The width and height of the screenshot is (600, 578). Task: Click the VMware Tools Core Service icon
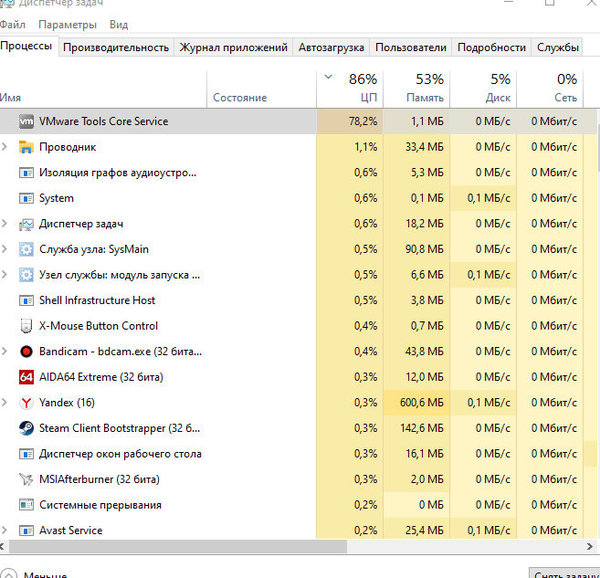[x=26, y=121]
